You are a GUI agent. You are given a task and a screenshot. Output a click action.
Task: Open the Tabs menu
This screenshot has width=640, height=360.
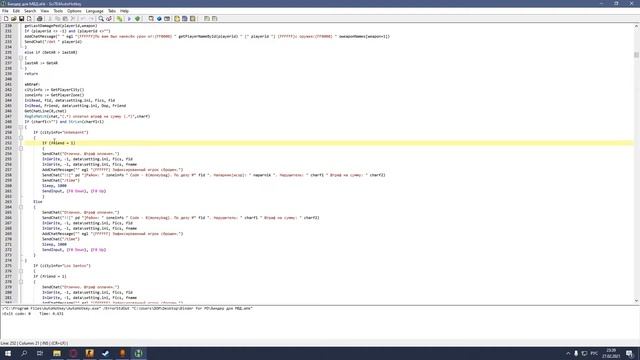(x=112, y=11)
